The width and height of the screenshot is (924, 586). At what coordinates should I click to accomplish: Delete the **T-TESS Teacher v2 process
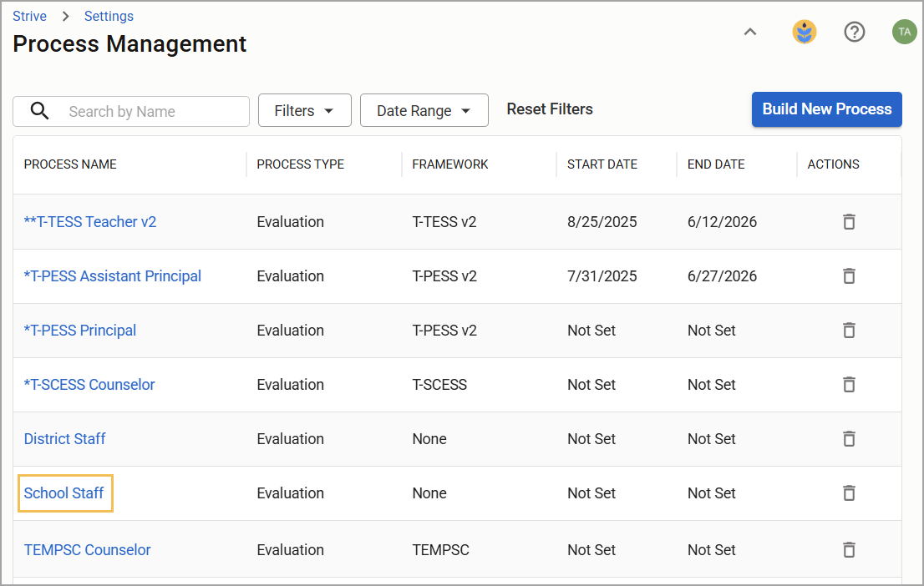point(849,222)
